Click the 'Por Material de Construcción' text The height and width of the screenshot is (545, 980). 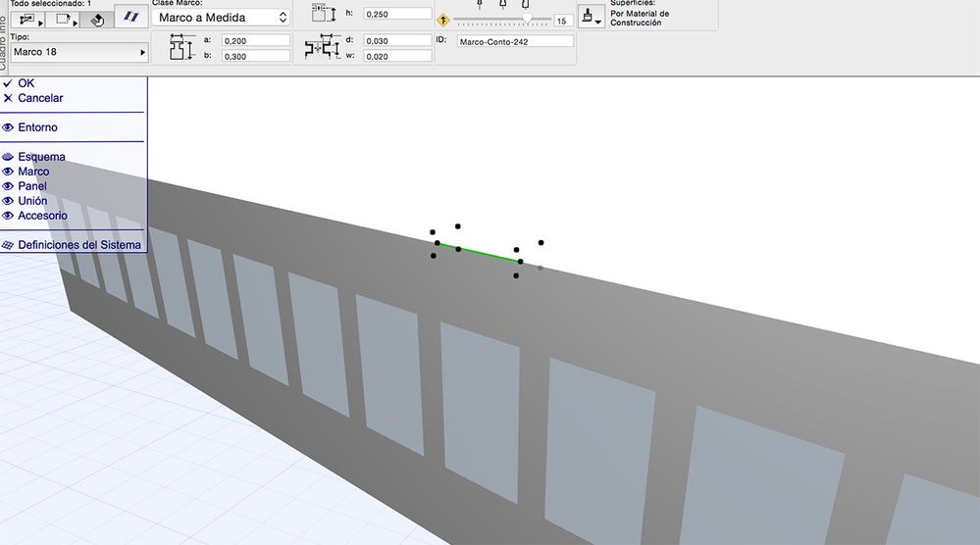[x=640, y=18]
